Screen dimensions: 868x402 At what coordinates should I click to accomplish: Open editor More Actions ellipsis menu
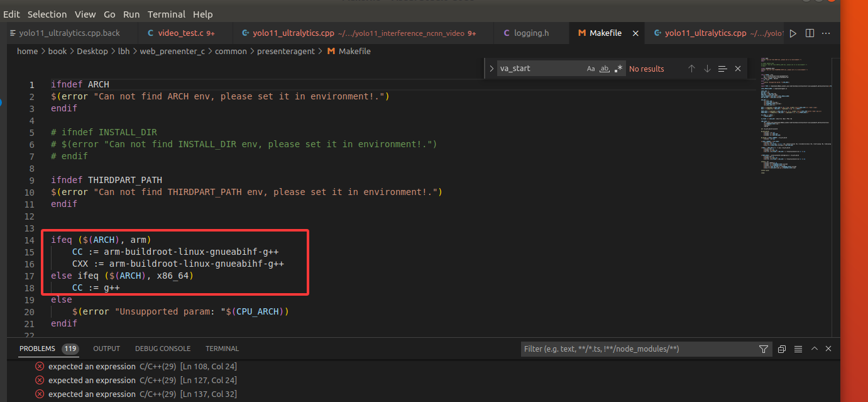(x=826, y=33)
